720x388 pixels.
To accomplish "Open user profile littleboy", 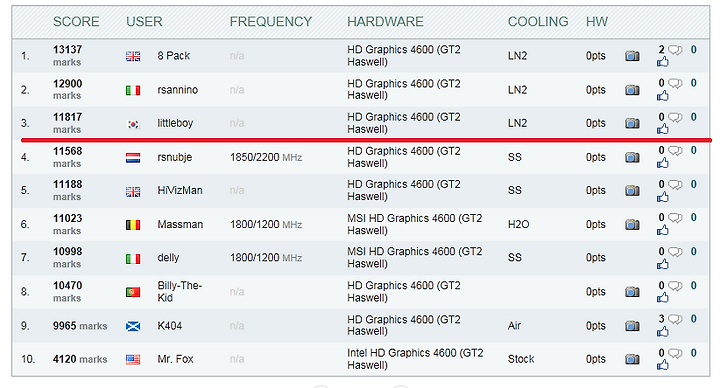I will tap(175, 124).
